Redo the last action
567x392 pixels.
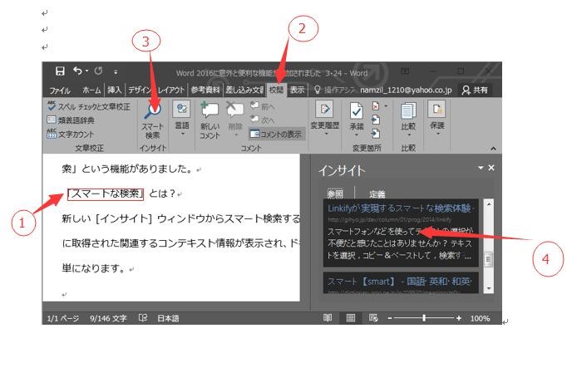coord(98,71)
